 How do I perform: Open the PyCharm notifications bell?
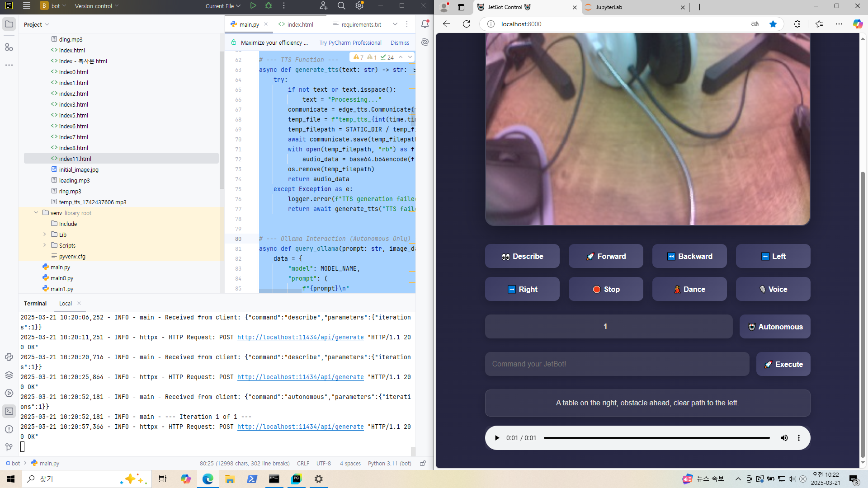425,24
